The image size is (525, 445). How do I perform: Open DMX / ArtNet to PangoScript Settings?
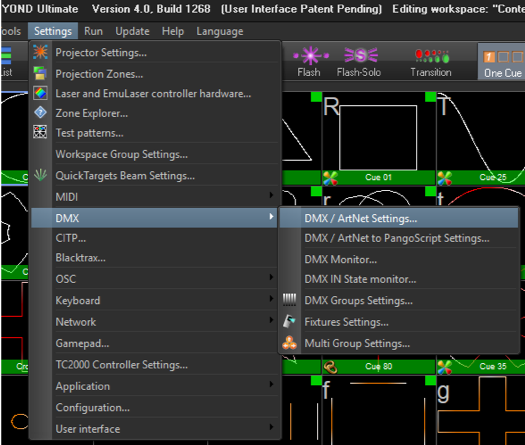399,238
